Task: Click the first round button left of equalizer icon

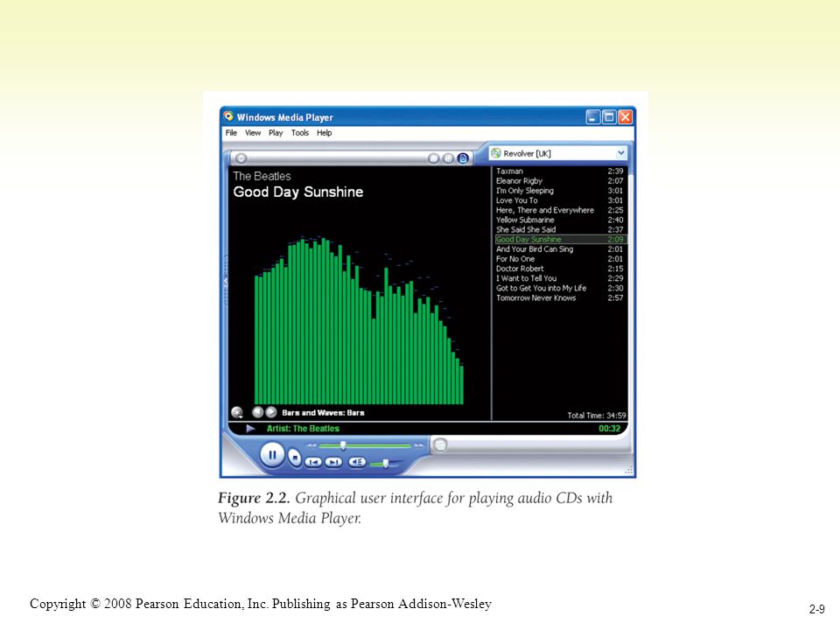Action: pos(434,158)
